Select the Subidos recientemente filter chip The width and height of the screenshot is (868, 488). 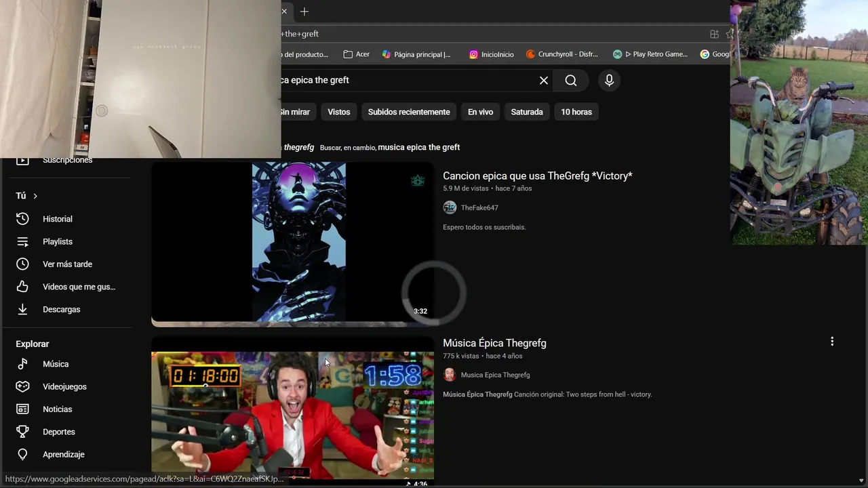[409, 112]
